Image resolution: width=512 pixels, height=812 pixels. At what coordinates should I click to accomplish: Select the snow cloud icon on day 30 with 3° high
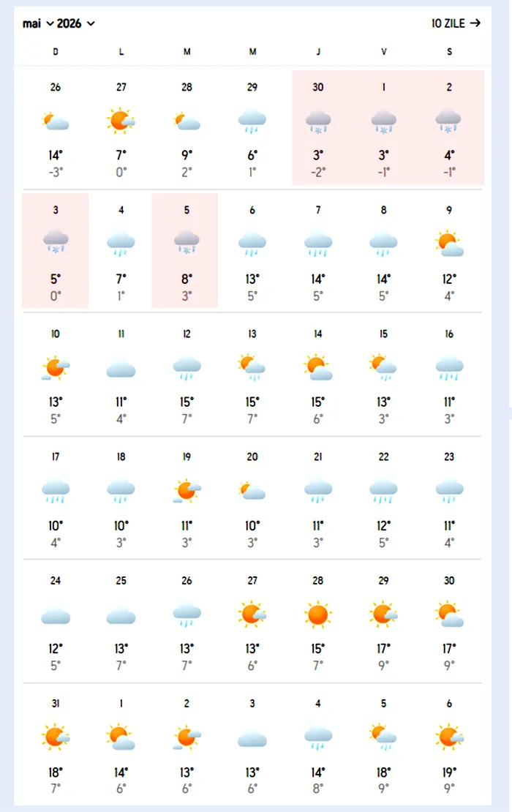coord(318,120)
